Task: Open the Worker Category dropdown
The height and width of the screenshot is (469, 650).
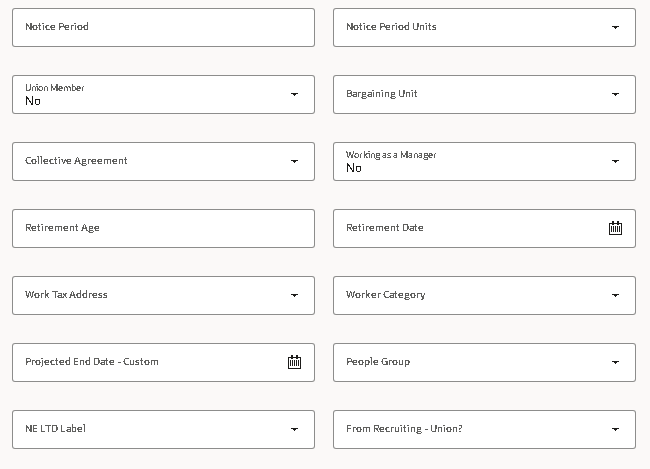Action: coord(615,295)
